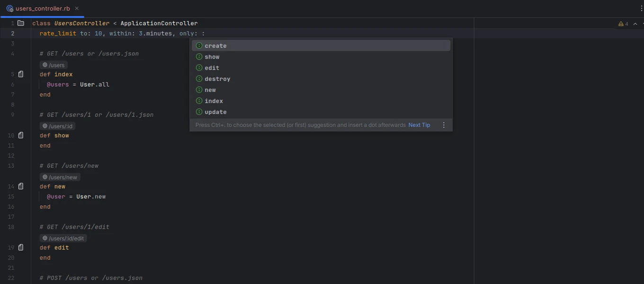Viewport: 644px width, 284px height.
Task: Choose show from the completion list
Action: point(321,57)
